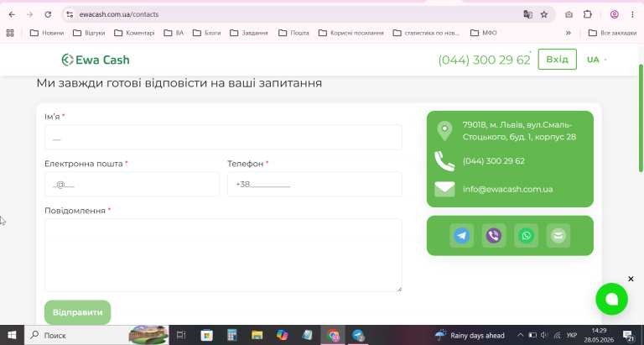Open the Завдання bookmarks folder
The width and height of the screenshot is (644, 345).
[x=249, y=33]
